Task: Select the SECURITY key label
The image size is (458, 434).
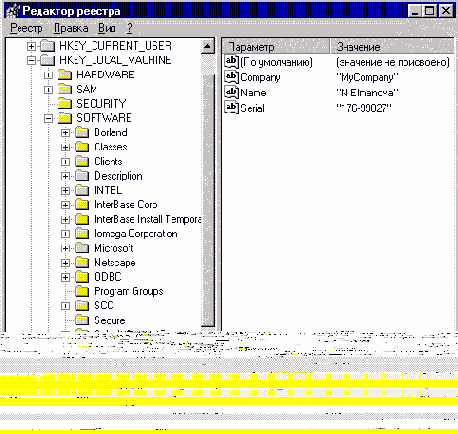Action: (101, 104)
